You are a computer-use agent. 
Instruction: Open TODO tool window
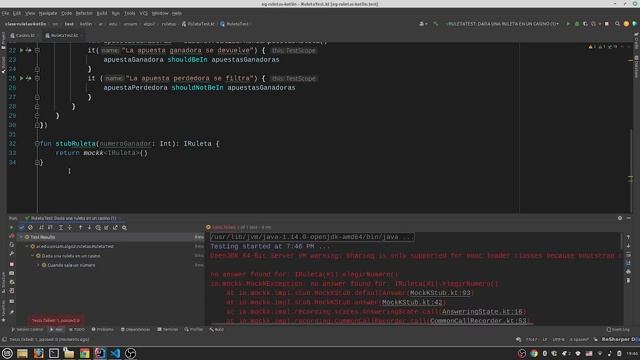pyautogui.click(x=77, y=329)
